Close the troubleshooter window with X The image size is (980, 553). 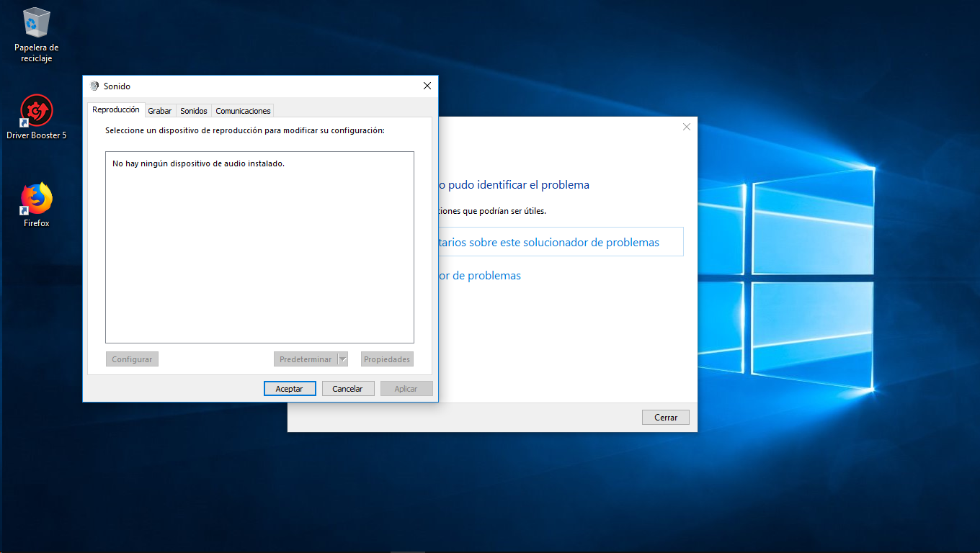click(x=686, y=127)
